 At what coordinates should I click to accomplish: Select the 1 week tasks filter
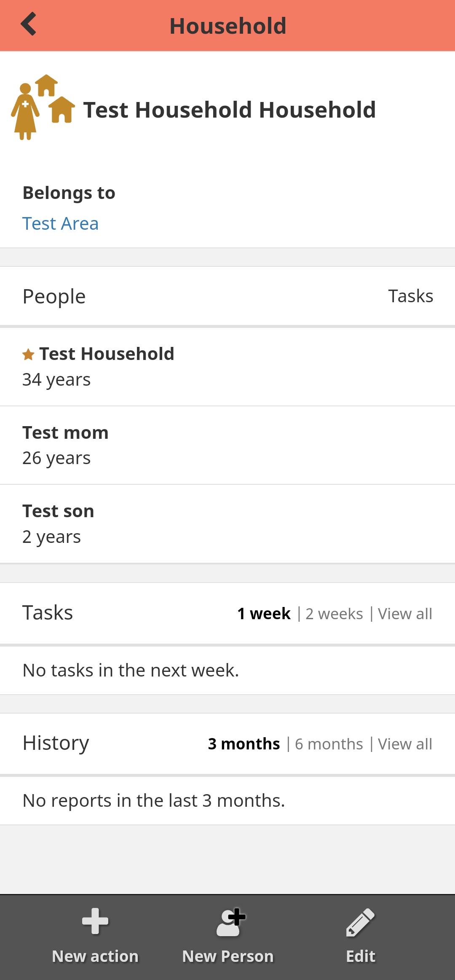(264, 614)
